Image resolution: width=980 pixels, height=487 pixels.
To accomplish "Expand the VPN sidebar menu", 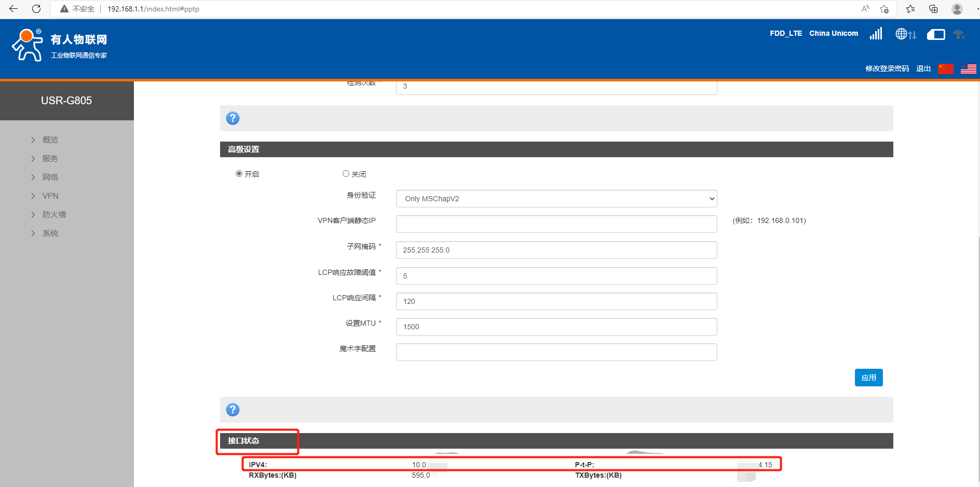I will point(50,196).
